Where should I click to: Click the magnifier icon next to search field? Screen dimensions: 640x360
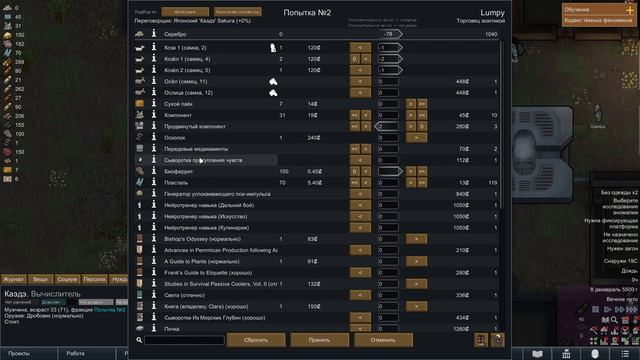pyautogui.click(x=139, y=340)
